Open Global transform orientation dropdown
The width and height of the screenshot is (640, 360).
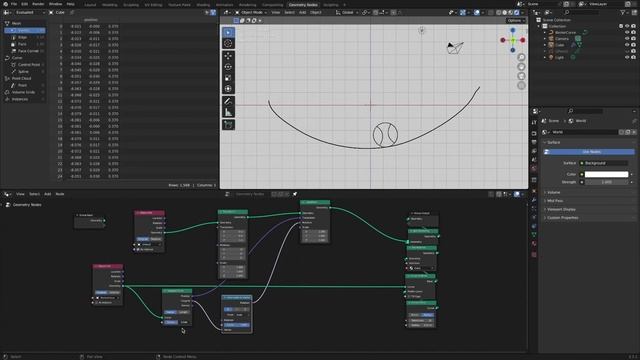click(x=347, y=13)
